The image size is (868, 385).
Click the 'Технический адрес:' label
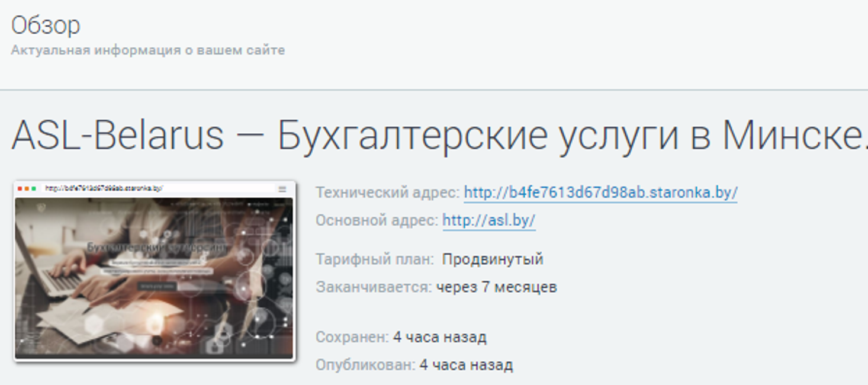click(x=387, y=192)
